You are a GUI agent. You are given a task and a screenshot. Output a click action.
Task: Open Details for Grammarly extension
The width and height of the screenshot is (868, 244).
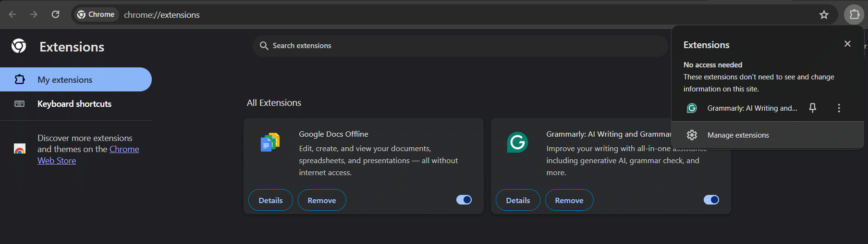pos(518,200)
